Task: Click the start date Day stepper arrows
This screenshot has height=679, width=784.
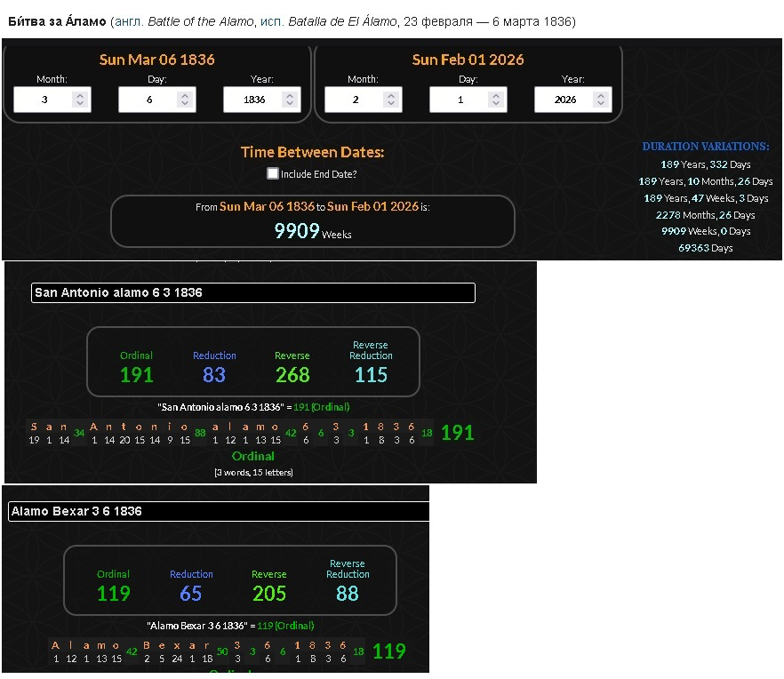Action: tap(185, 100)
